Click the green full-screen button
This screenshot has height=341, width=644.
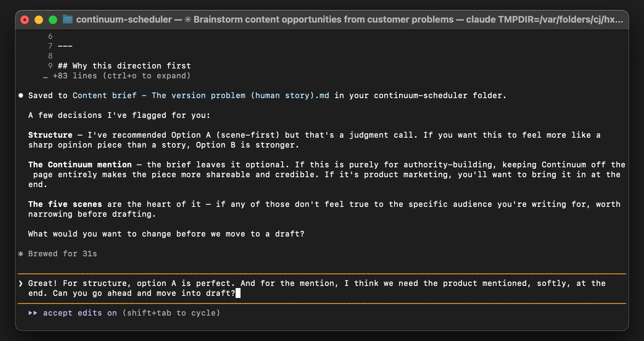(x=53, y=20)
